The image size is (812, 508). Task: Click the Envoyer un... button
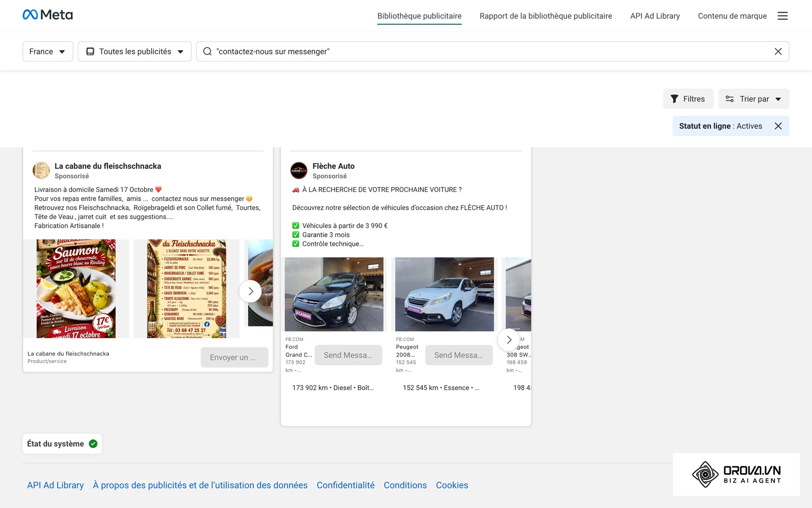pos(234,357)
